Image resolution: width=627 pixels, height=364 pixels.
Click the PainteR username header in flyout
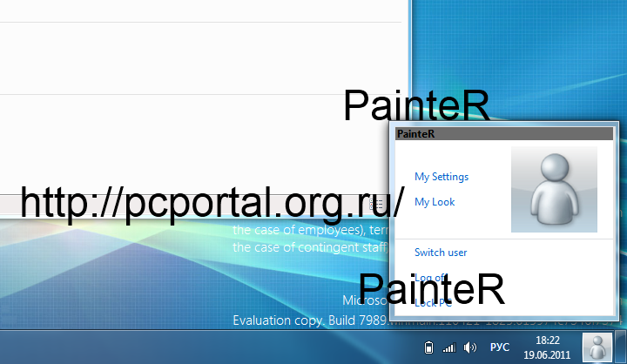tap(504, 133)
